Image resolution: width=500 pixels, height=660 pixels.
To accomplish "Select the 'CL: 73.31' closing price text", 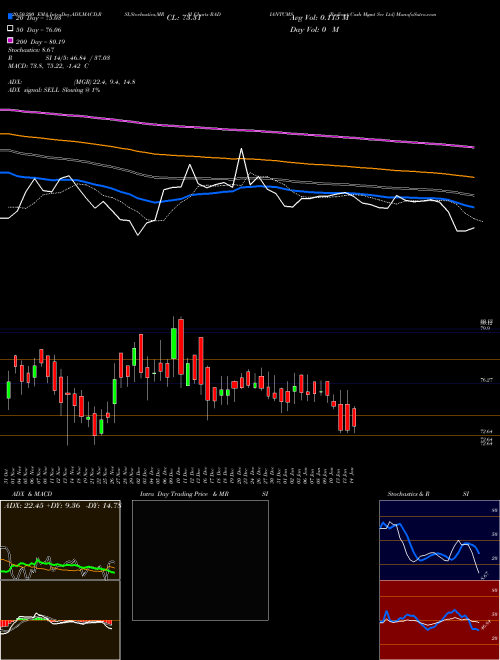I will (x=184, y=18).
